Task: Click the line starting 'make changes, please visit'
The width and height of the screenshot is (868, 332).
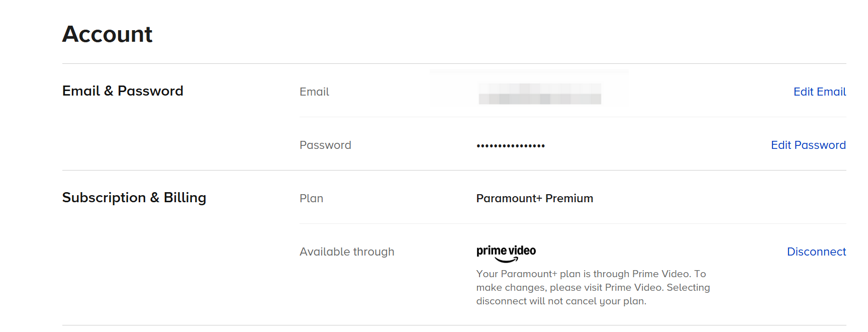Action: point(593,288)
